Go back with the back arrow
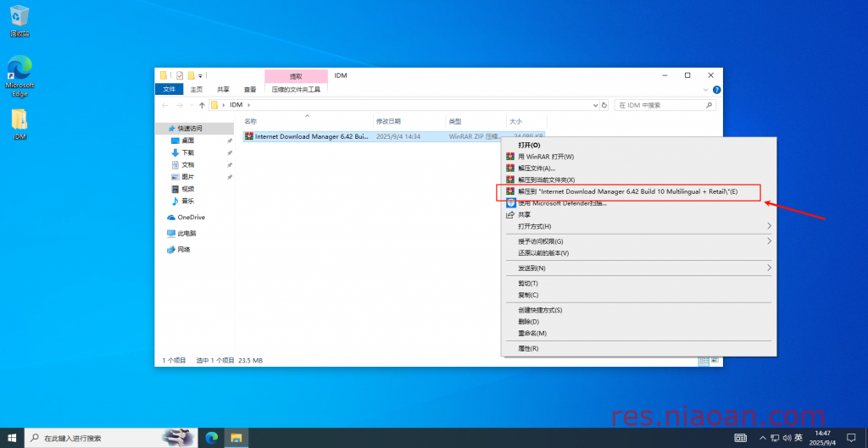Image resolution: width=868 pixels, height=448 pixels. (165, 105)
